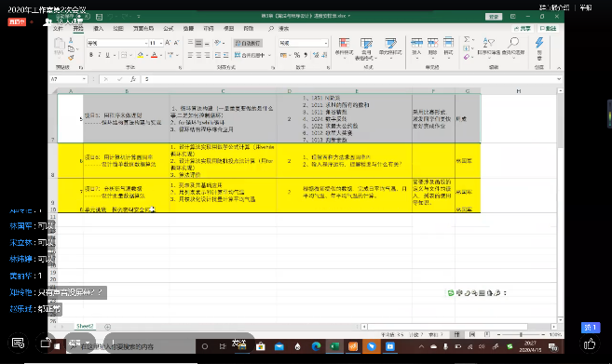Switch to the Formulas (公式) tab
612x364 pixels.
click(x=169, y=29)
